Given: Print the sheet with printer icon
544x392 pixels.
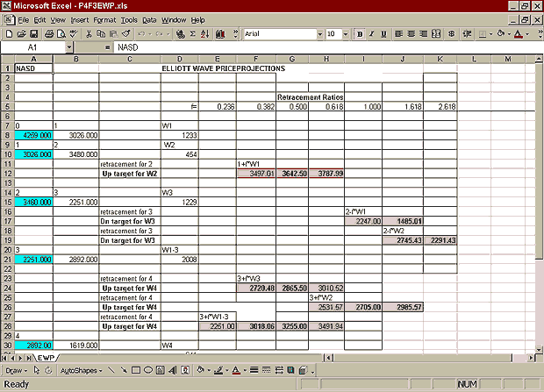Looking at the screenshot, I should coord(49,33).
